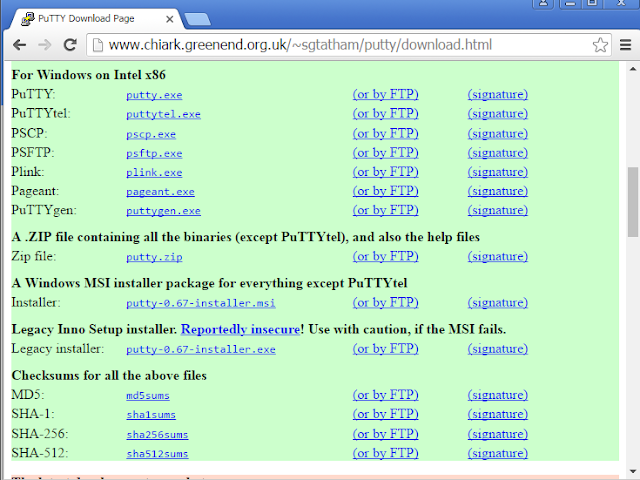
Task: Click the 'Checksums for all the above files' heading
Action: [x=109, y=375]
